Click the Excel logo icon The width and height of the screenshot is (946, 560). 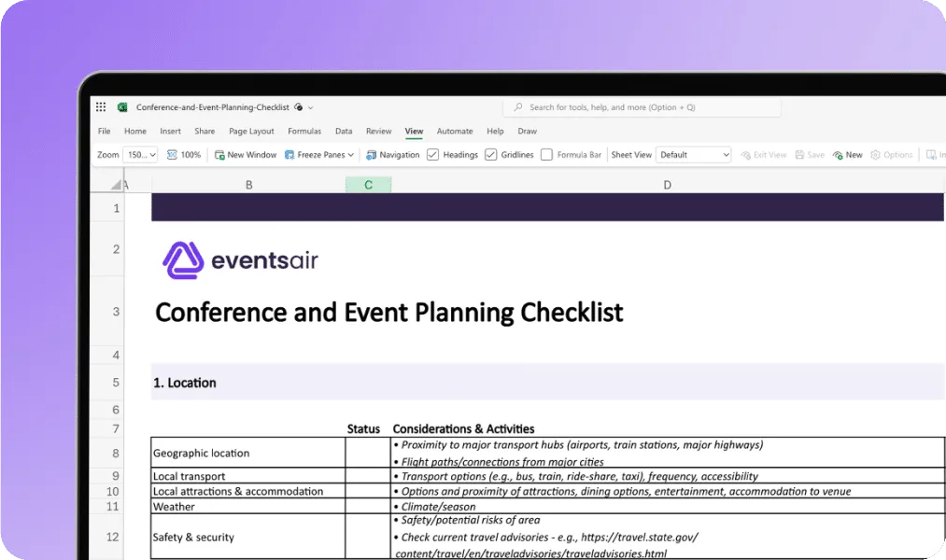click(122, 107)
